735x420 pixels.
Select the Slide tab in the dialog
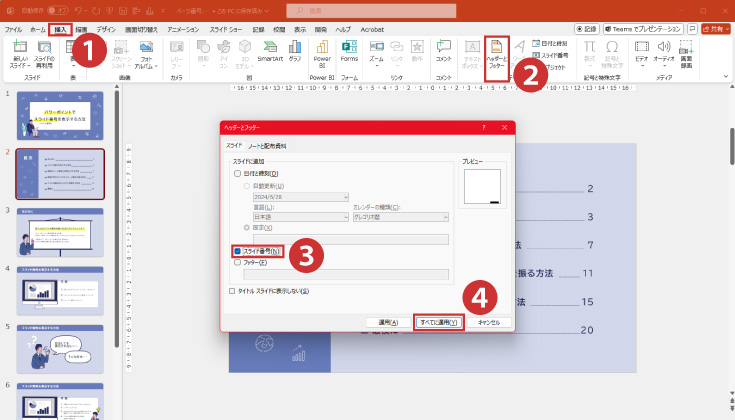(x=234, y=146)
